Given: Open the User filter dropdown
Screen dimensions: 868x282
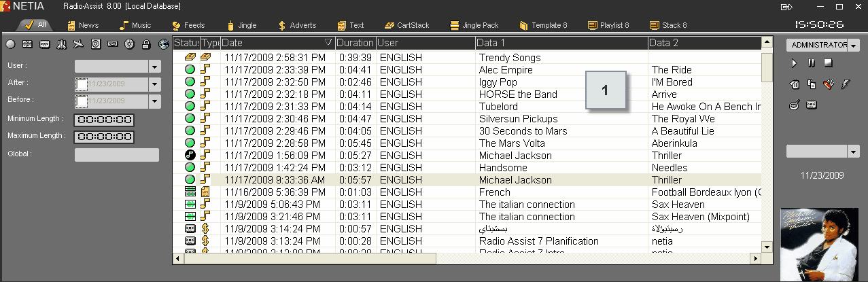Looking at the screenshot, I should 154,67.
